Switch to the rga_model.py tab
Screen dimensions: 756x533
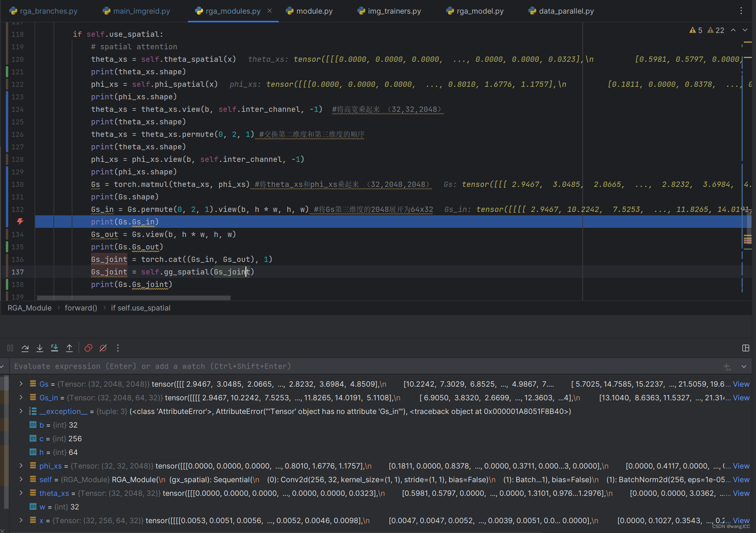[x=480, y=11]
